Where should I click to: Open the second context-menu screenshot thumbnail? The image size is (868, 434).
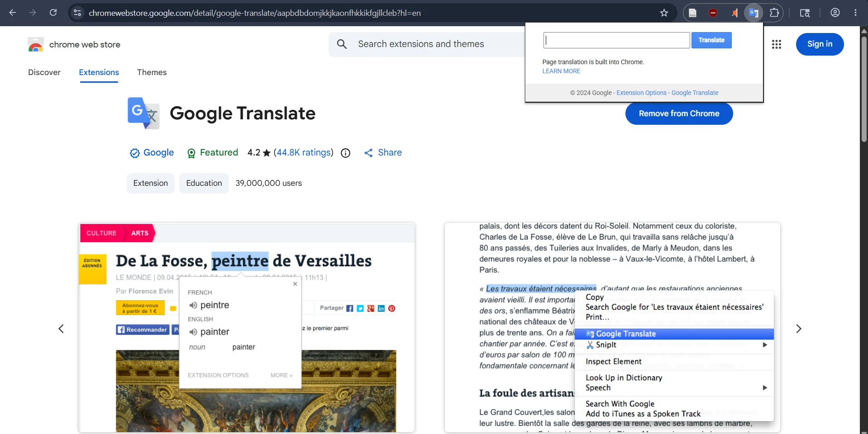[612, 328]
